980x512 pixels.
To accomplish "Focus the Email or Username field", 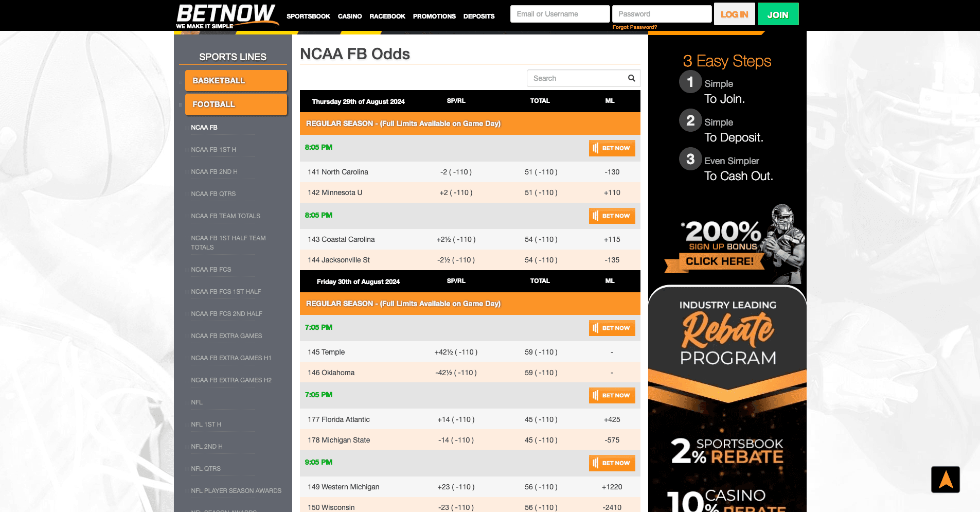I will coord(560,14).
